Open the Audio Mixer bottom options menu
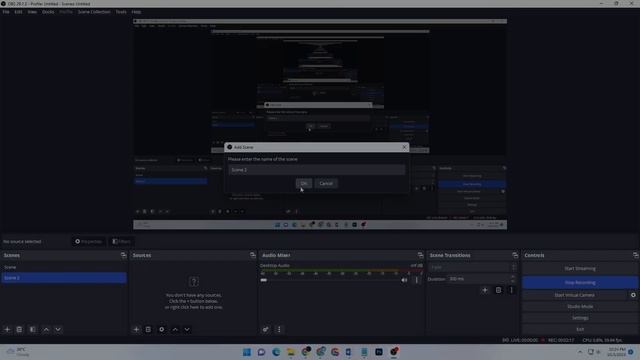The image size is (640, 360). (x=279, y=329)
